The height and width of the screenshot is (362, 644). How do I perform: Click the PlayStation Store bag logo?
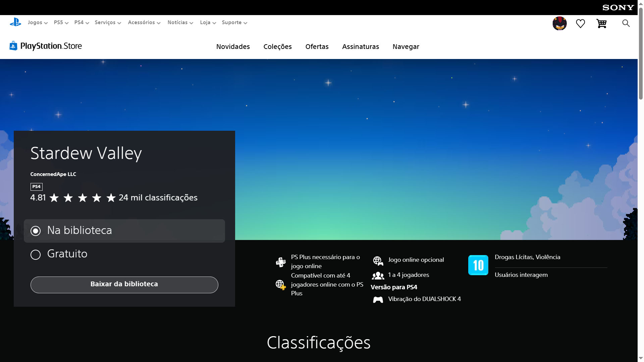[13, 46]
